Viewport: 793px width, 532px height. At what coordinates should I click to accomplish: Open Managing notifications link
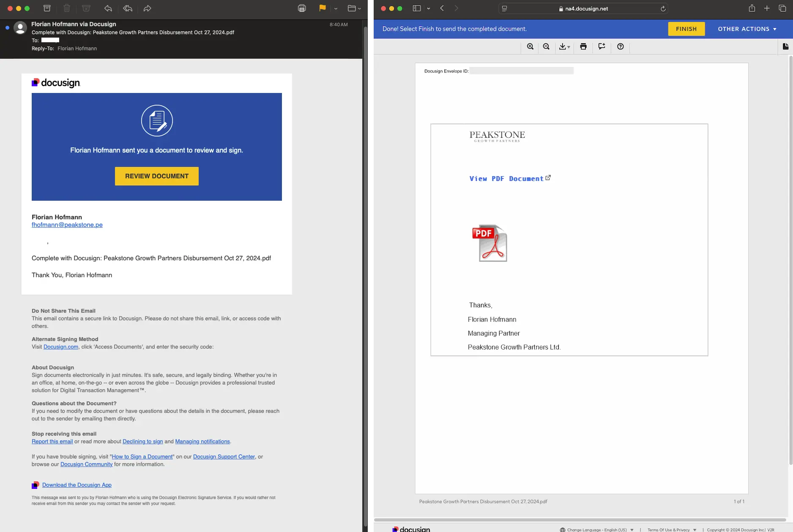[x=202, y=442]
